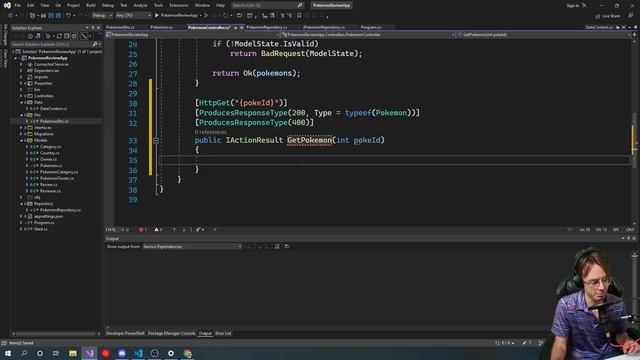Click the Solution Explorer Home icon

point(30,36)
